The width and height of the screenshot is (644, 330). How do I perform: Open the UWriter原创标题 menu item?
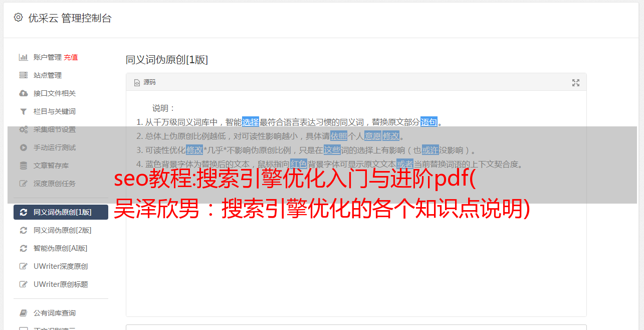tap(61, 284)
